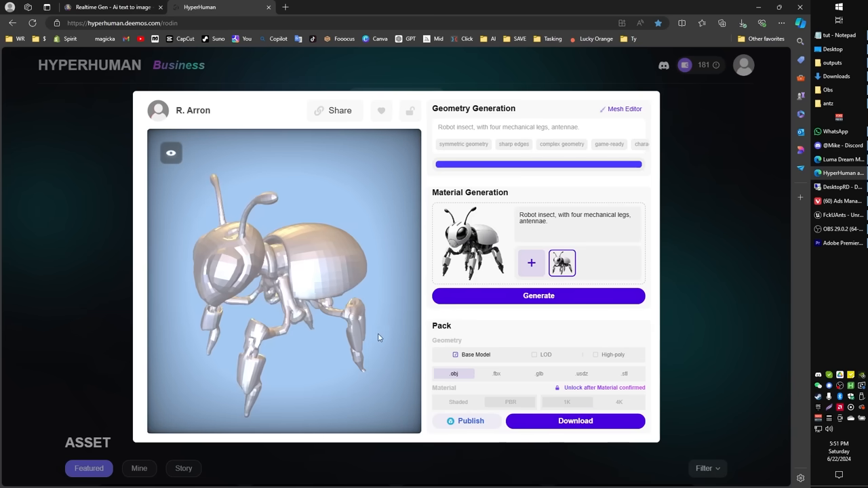Open the browser settings three-dot menu

pyautogui.click(x=781, y=22)
